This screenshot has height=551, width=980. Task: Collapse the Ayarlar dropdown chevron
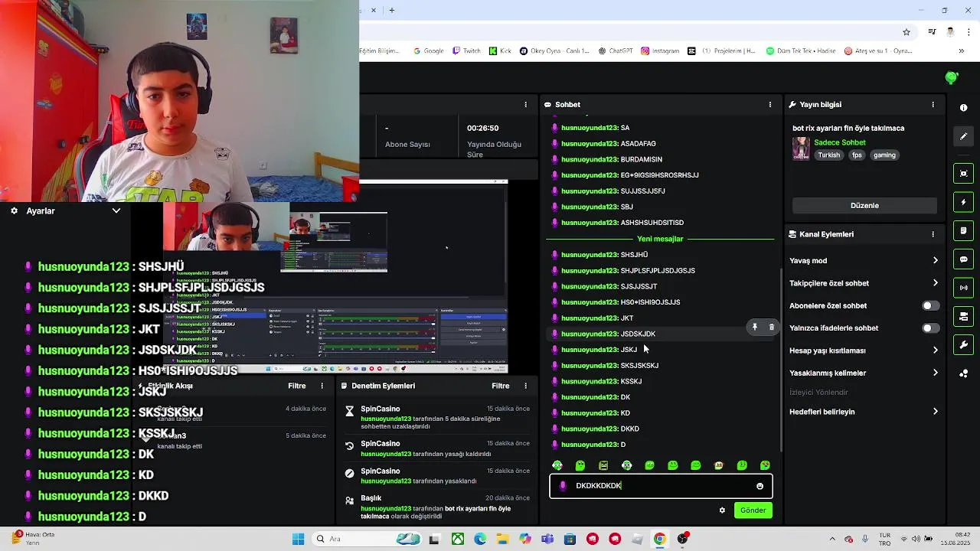116,210
